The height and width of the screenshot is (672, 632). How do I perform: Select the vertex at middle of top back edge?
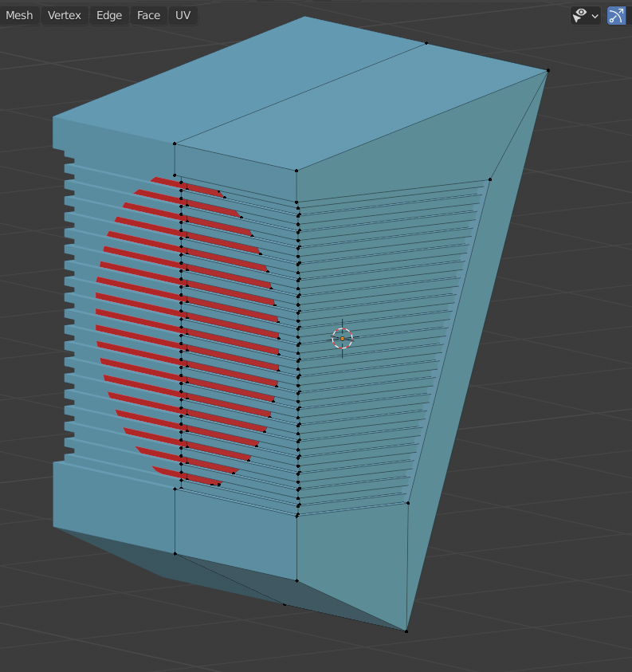coord(426,43)
